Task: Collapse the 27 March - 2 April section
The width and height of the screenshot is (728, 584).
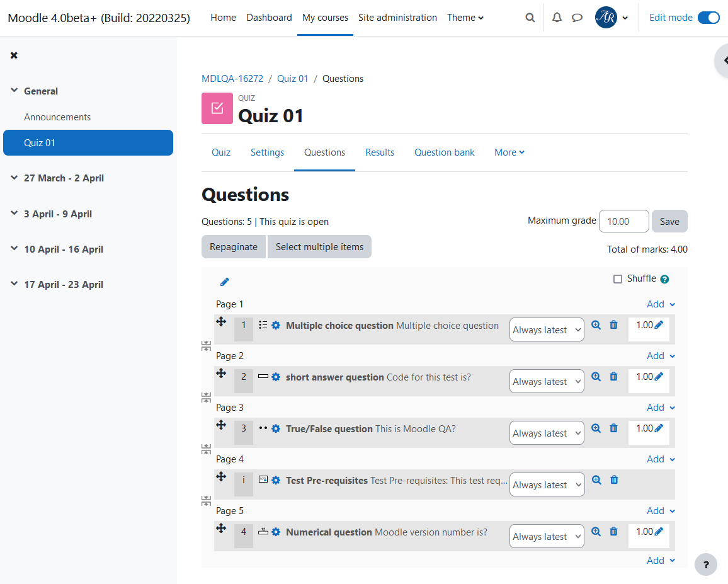Action: pyautogui.click(x=14, y=178)
